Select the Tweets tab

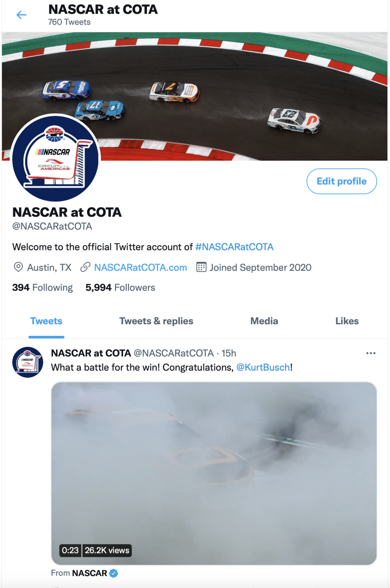click(x=46, y=321)
